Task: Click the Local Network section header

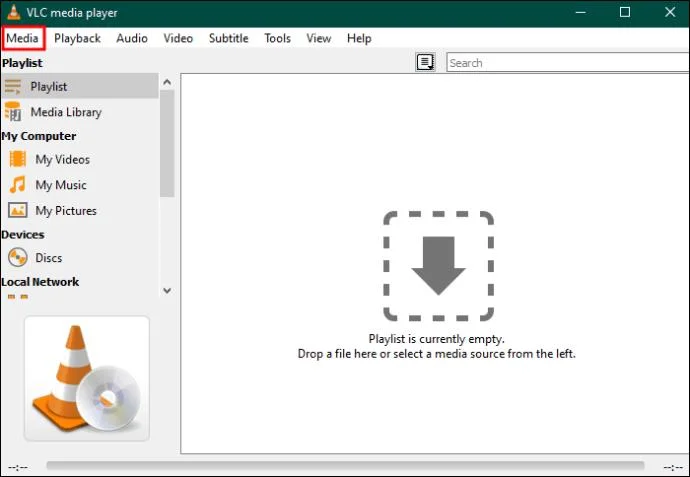Action: (40, 282)
